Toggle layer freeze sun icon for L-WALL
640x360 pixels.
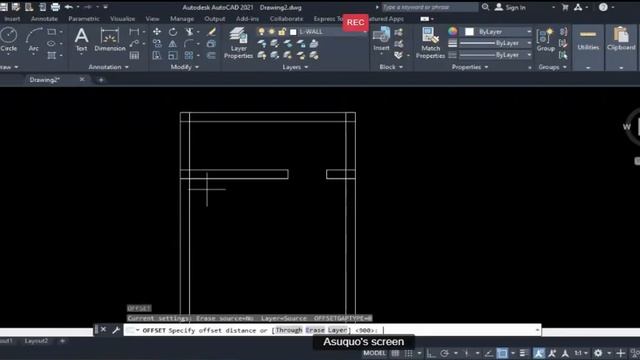pos(272,32)
